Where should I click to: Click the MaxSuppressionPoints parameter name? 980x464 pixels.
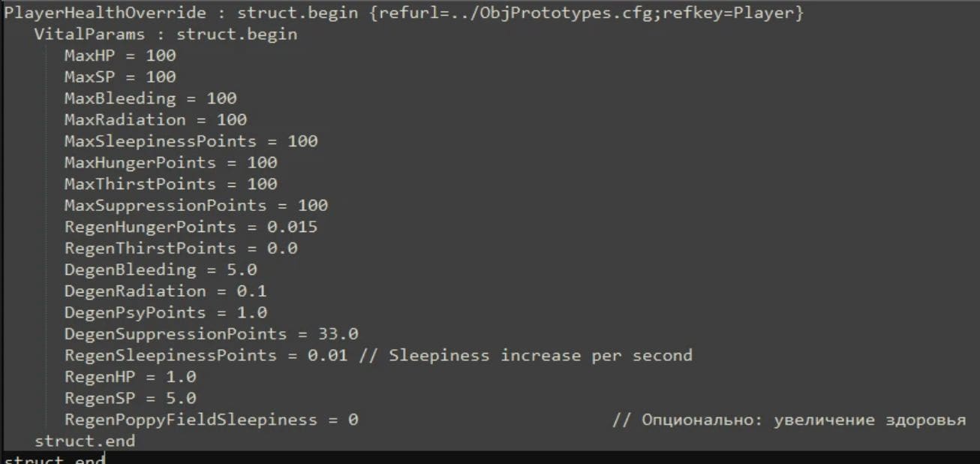point(165,205)
